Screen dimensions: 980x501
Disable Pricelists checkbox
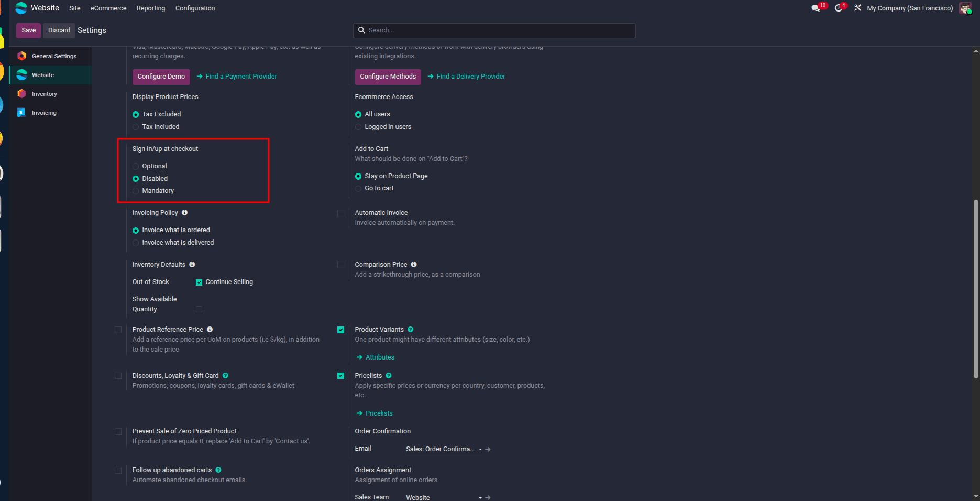(340, 376)
